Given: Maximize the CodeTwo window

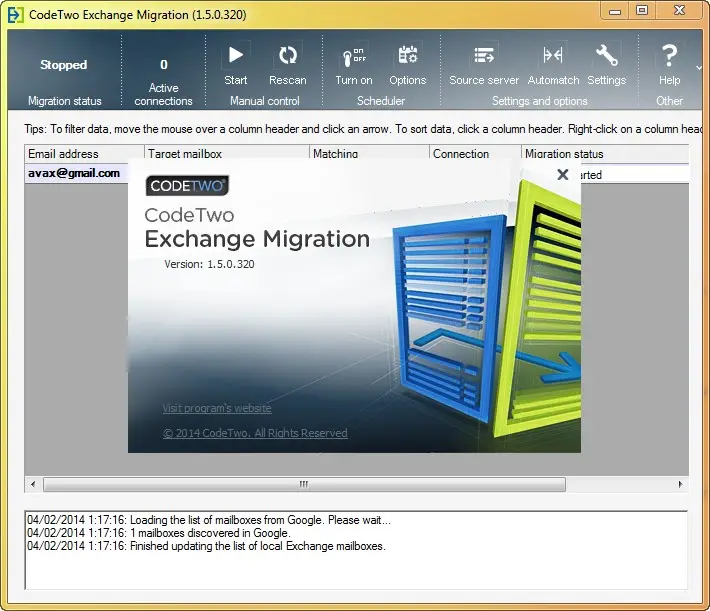Looking at the screenshot, I should pyautogui.click(x=642, y=11).
